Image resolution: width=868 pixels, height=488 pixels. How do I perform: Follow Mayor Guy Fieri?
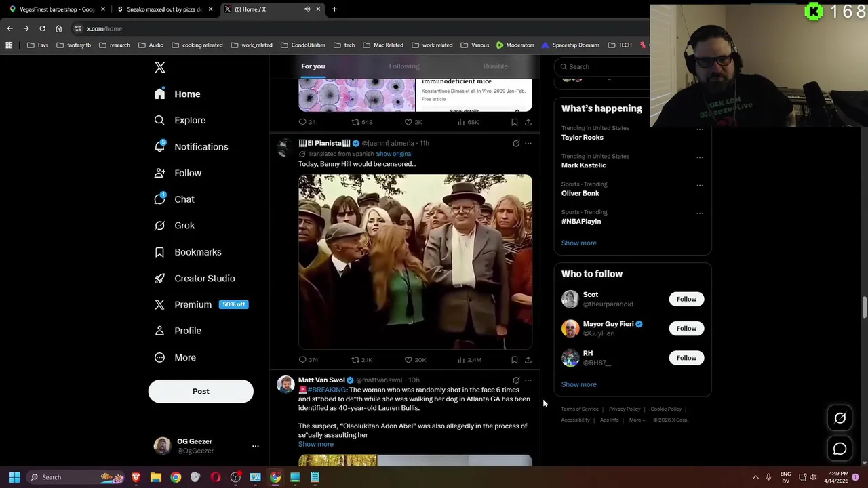686,328
